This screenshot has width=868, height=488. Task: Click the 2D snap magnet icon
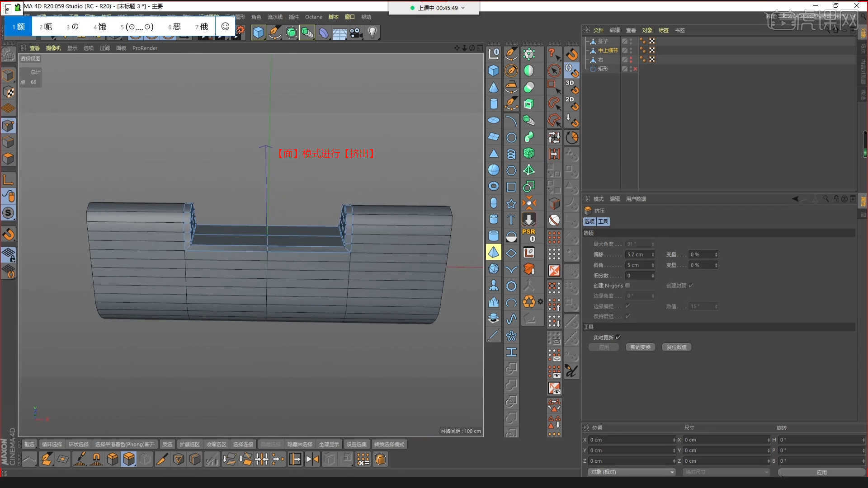[x=572, y=103]
